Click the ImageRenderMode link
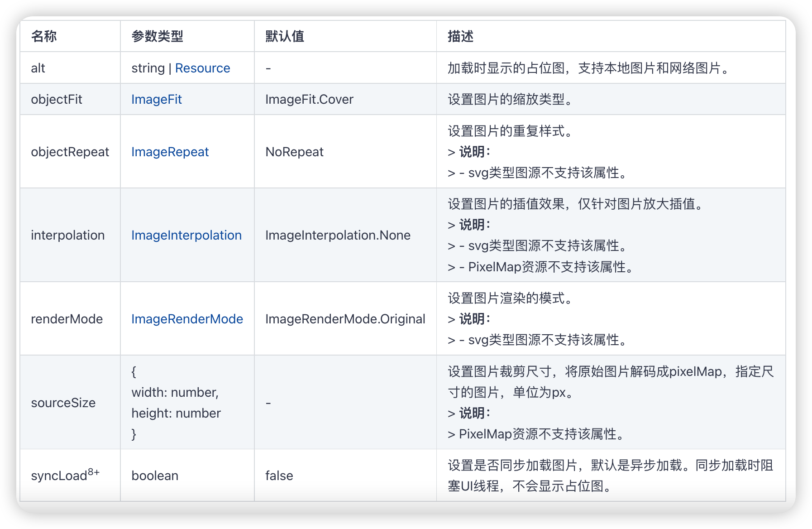Viewport: 812px width, 529px height. (x=187, y=319)
